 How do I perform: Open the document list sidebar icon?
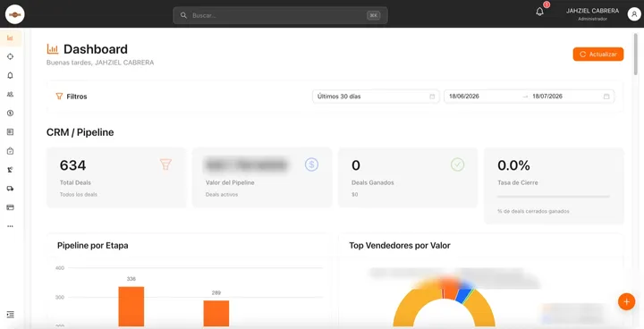coord(10,131)
